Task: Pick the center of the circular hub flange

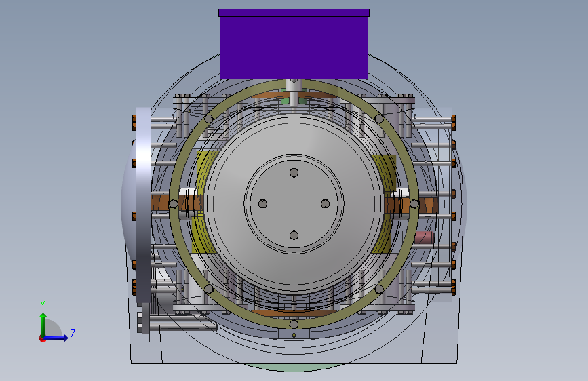Action: [294, 203]
